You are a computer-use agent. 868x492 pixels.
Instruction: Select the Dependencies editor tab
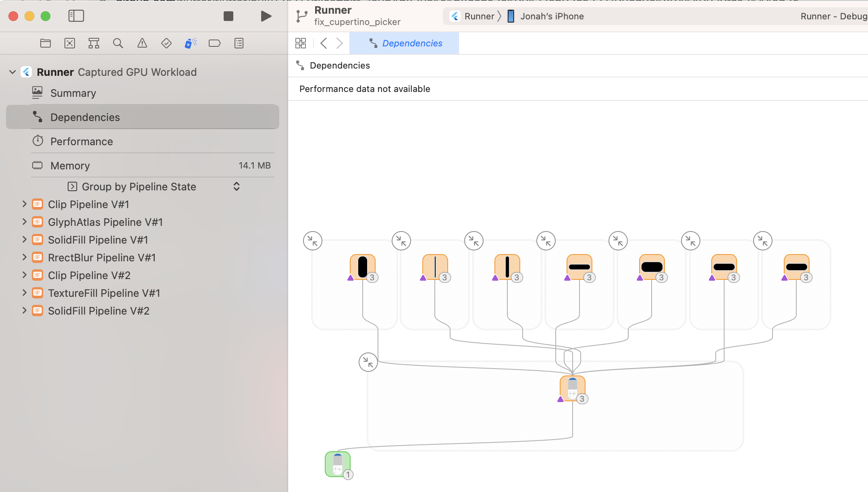point(405,43)
